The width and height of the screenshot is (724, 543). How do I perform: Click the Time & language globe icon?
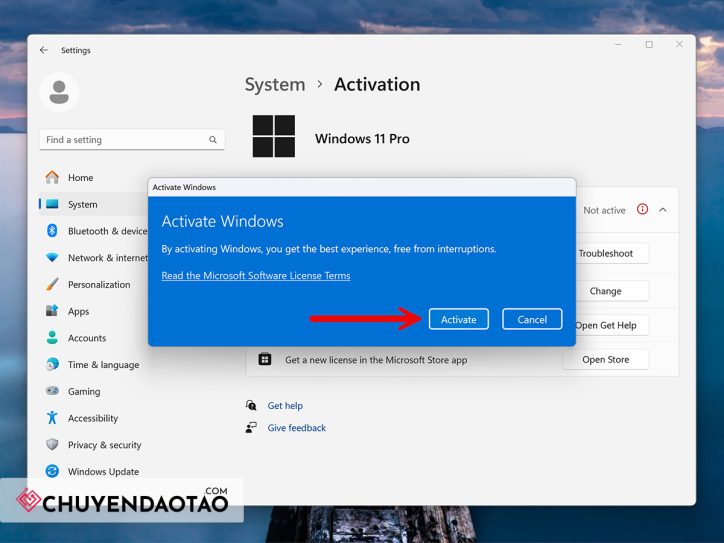52,364
